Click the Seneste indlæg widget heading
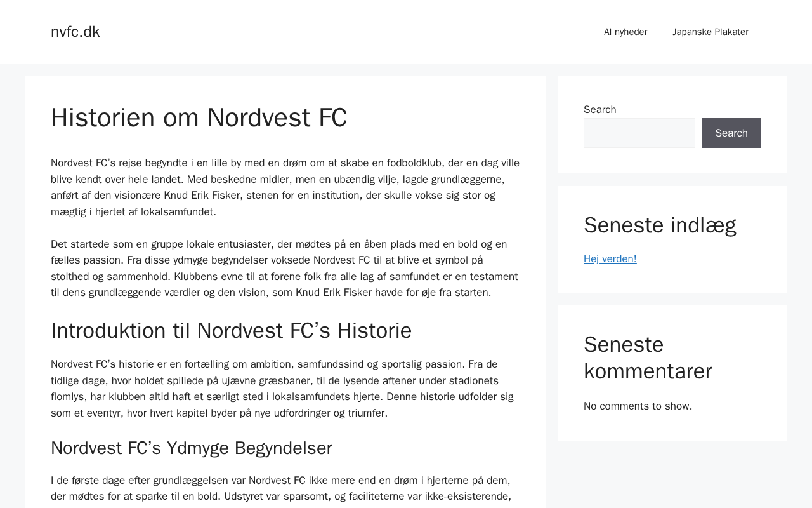The image size is (812, 508). pos(659,225)
